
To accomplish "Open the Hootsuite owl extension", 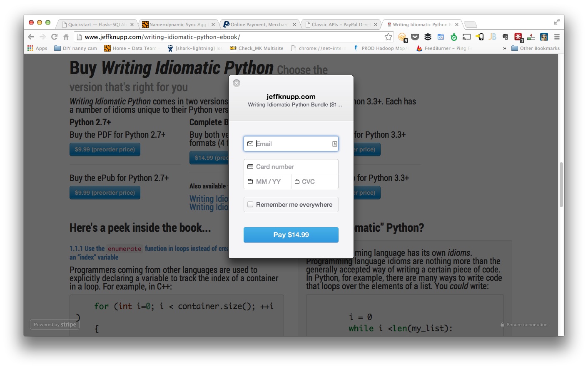I will click(544, 37).
